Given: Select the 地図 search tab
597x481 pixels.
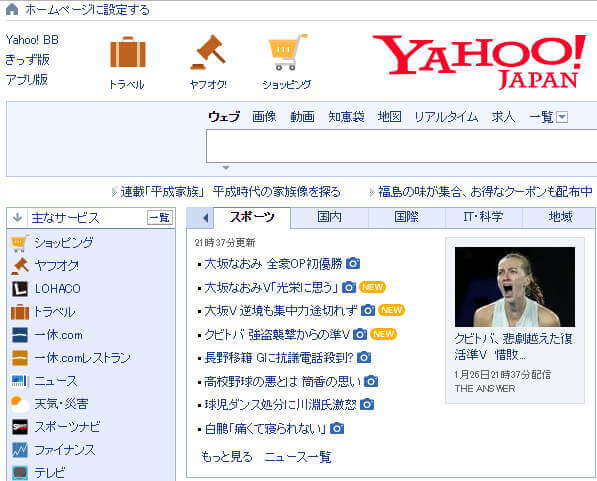Looking at the screenshot, I should [x=389, y=117].
